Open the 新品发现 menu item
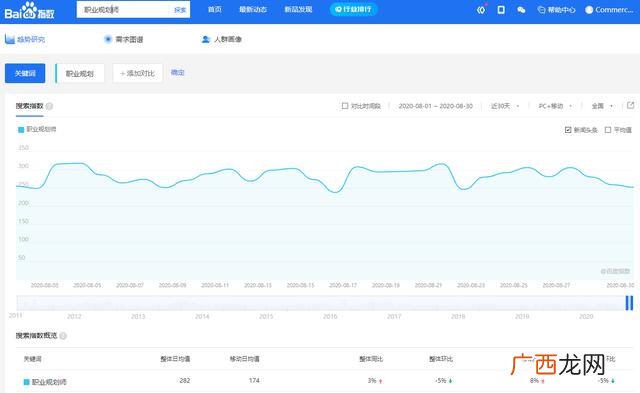640x393 pixels. coord(298,9)
